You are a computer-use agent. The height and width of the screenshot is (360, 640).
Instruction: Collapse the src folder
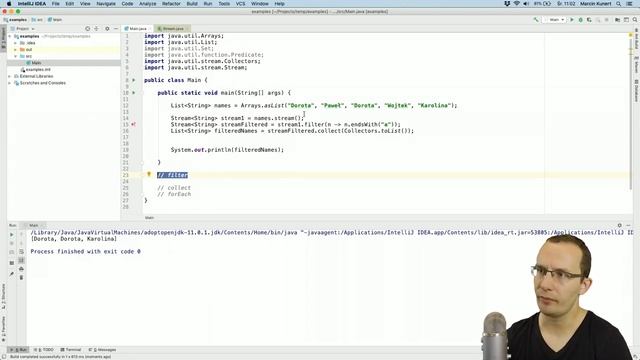(x=16, y=56)
